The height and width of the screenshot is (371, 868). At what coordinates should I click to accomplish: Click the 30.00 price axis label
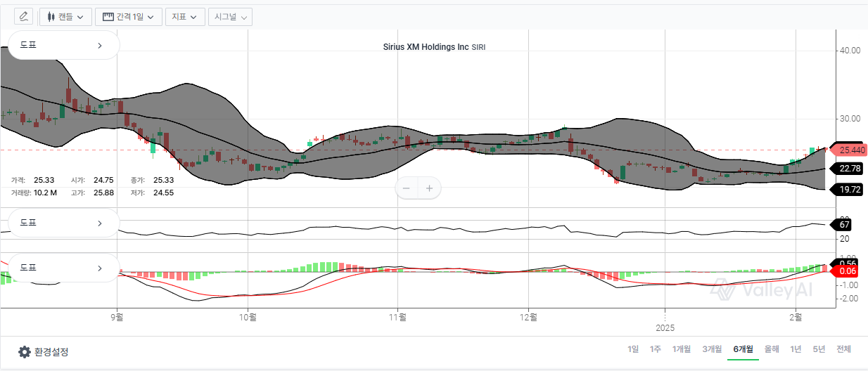point(850,118)
